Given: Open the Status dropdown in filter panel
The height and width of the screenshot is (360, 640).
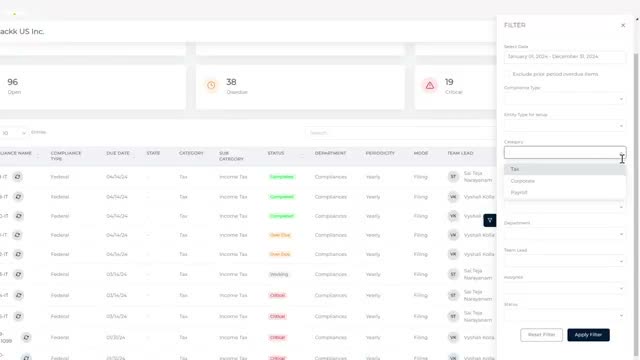Looking at the screenshot, I should [565, 316].
